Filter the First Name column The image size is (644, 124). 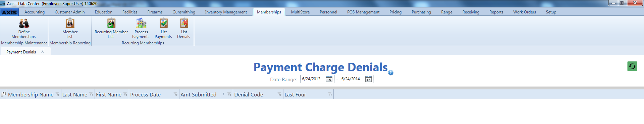pos(125,94)
